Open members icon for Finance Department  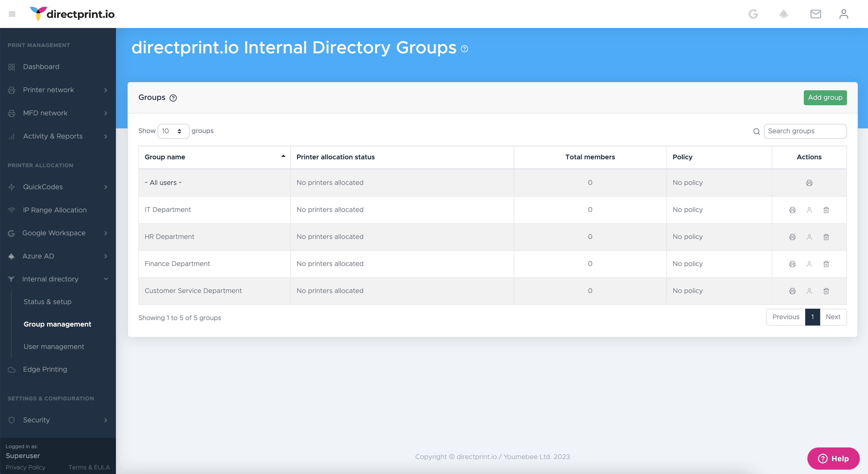(809, 264)
